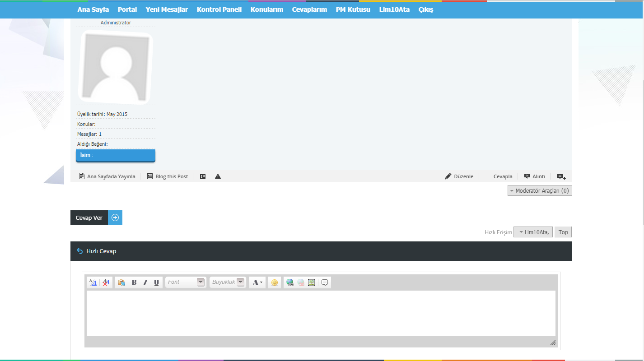Click the Top button
Screen dimensions: 644x361
(563, 232)
